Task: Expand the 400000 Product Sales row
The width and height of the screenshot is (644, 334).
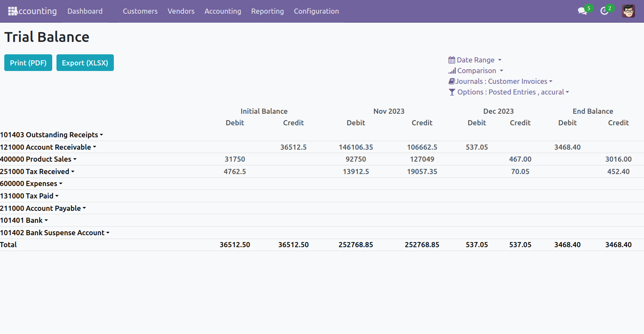Action: 38,159
